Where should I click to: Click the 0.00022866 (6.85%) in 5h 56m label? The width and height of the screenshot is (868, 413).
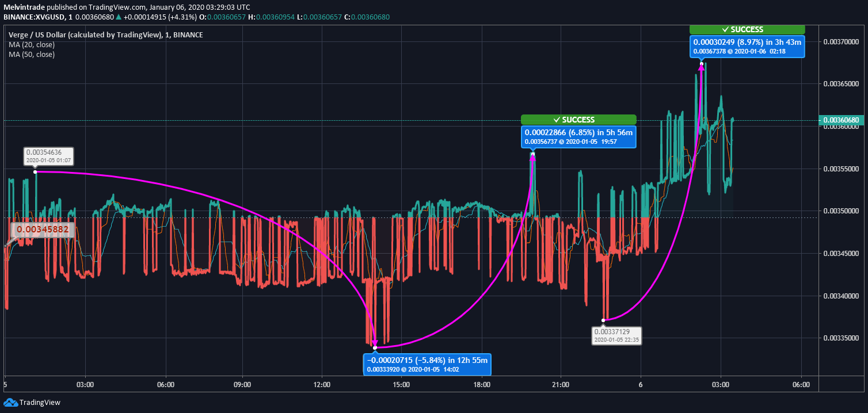(x=578, y=136)
